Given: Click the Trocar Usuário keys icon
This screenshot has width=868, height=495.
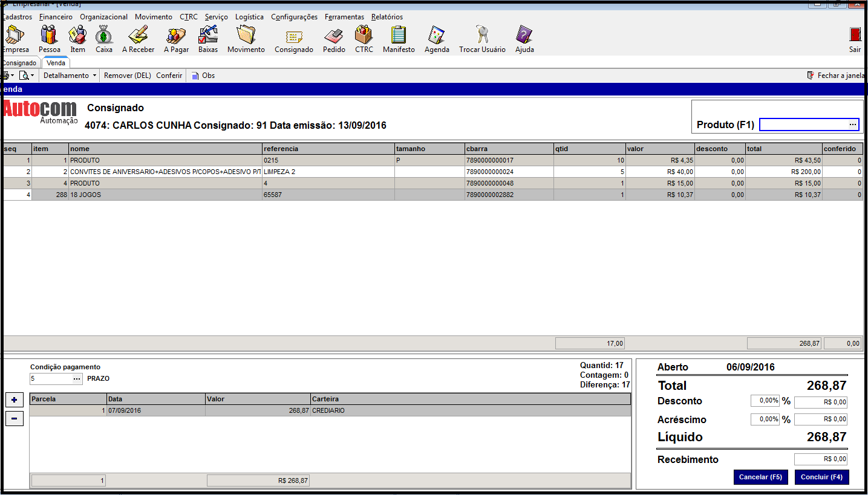Looking at the screenshot, I should (x=481, y=36).
